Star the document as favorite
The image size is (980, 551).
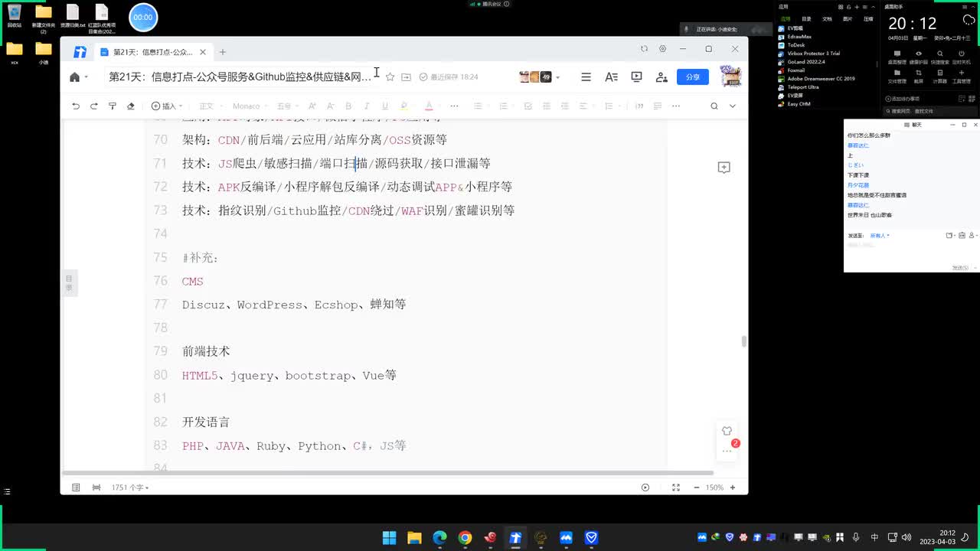pos(390,77)
